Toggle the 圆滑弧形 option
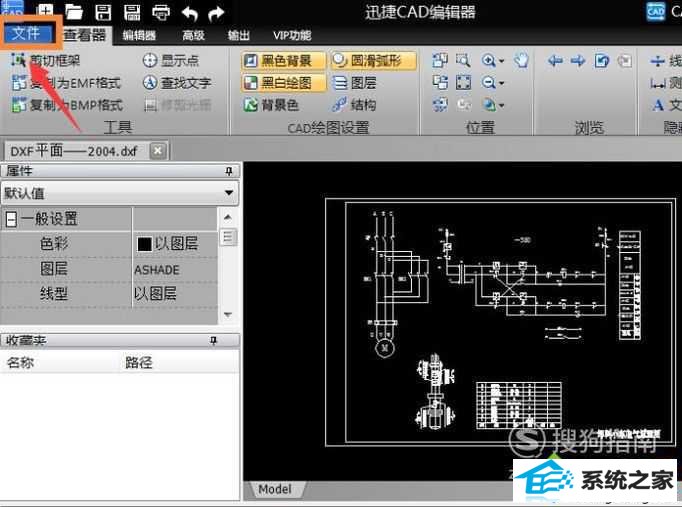 373,60
